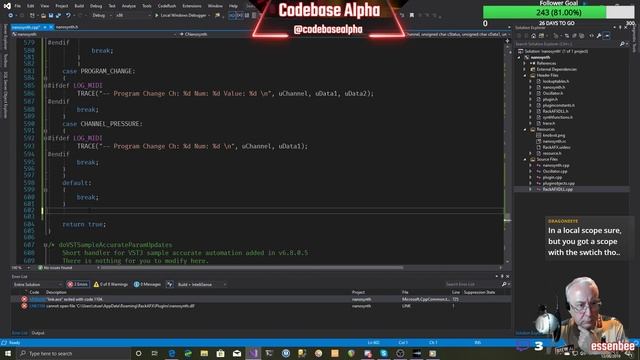Click the Visual Studio logo icon
The height and width of the screenshot is (360, 640).
coord(7,6)
